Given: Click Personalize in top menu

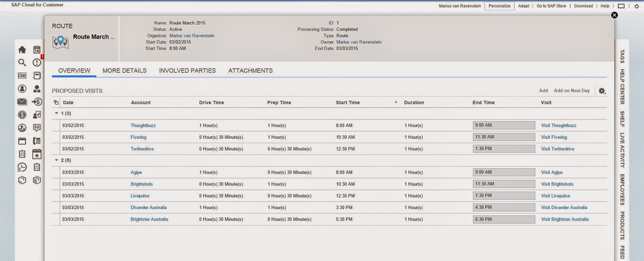Looking at the screenshot, I should tap(500, 6).
